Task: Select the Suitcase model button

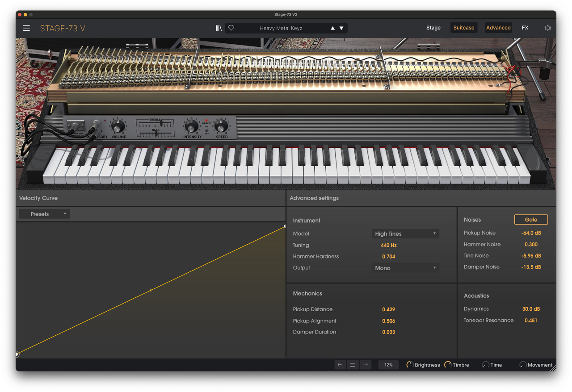Action: pos(463,28)
